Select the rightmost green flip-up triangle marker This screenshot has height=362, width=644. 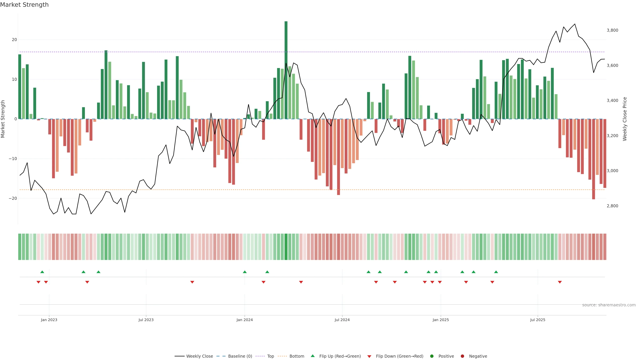(x=496, y=272)
